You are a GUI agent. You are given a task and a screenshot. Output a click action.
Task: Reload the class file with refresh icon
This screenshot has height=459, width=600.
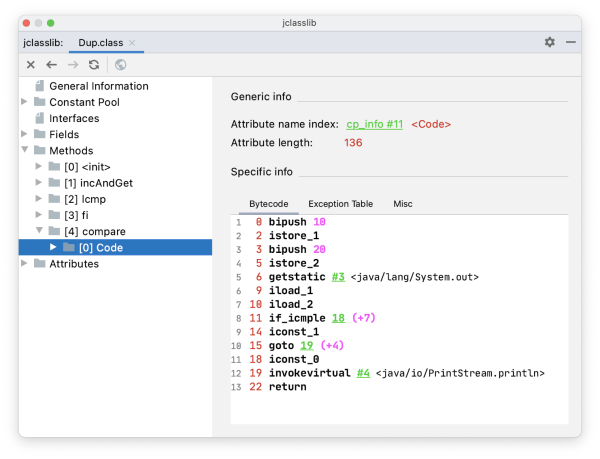point(94,65)
